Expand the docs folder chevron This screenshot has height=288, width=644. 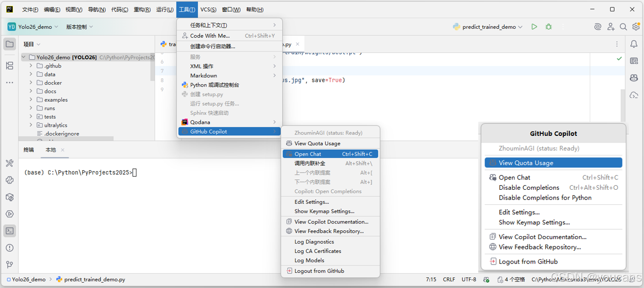point(31,91)
